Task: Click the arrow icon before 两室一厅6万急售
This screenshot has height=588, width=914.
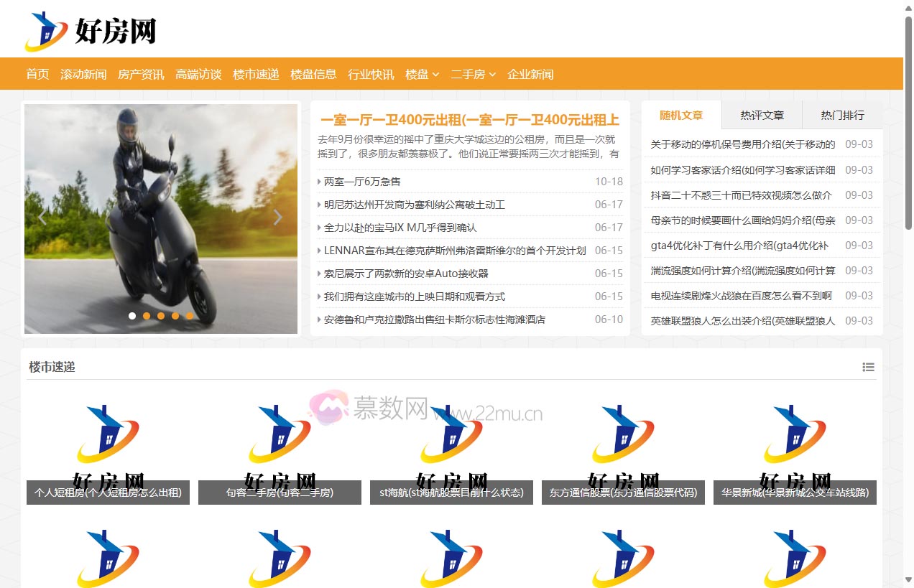Action: 318,182
